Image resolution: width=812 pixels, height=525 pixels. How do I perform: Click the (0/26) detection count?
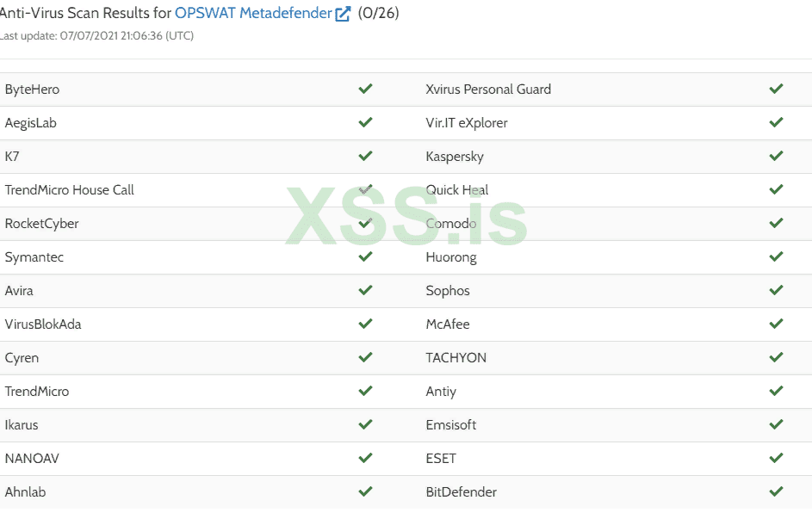[x=379, y=13]
